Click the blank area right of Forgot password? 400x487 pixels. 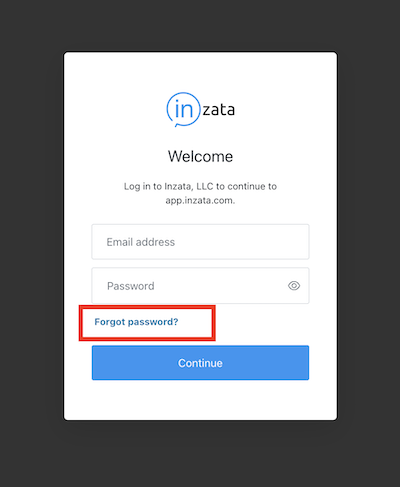click(262, 323)
